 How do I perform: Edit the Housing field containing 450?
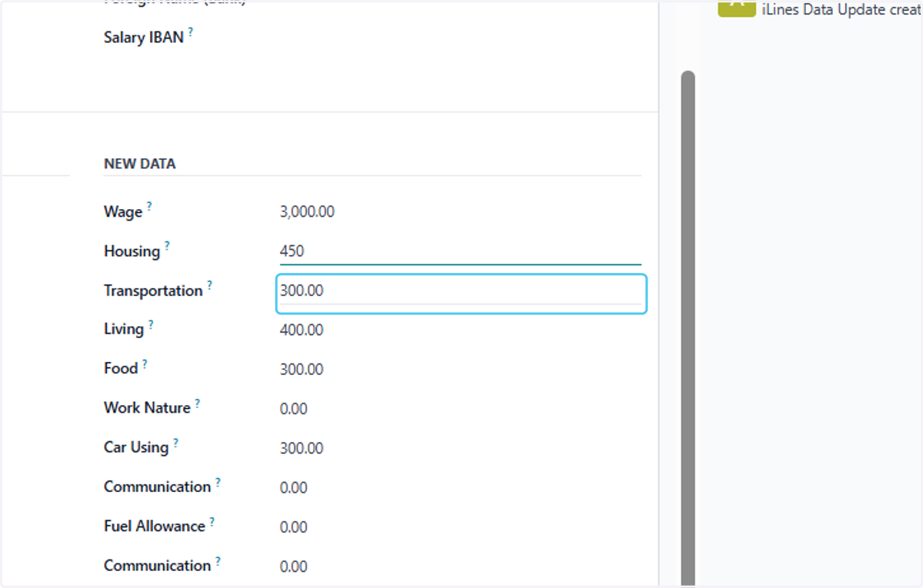[460, 251]
